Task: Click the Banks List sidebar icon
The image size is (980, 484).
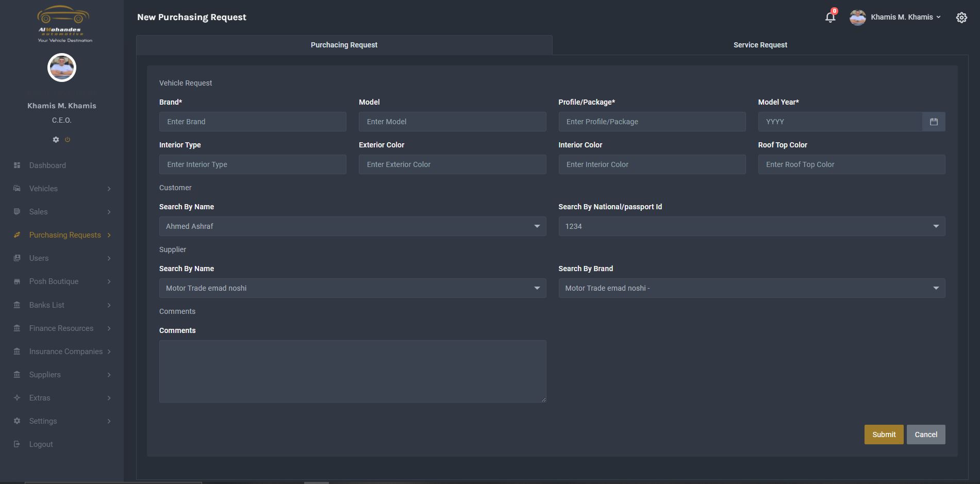Action: (17, 305)
